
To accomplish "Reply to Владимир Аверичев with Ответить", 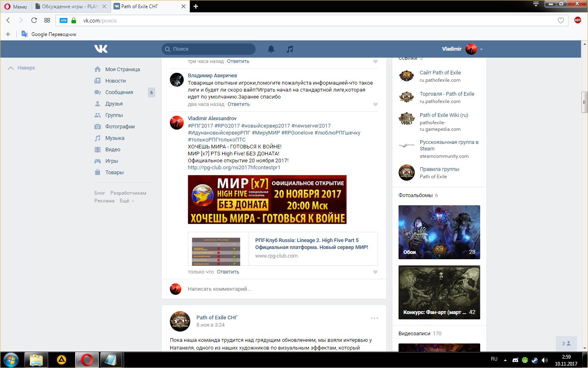I will tap(238, 104).
